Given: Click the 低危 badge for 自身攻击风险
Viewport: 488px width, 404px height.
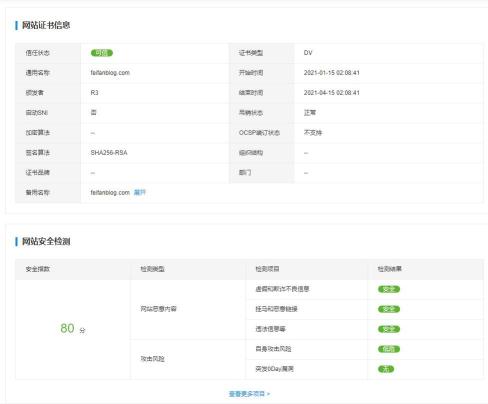Looking at the screenshot, I should coord(389,349).
